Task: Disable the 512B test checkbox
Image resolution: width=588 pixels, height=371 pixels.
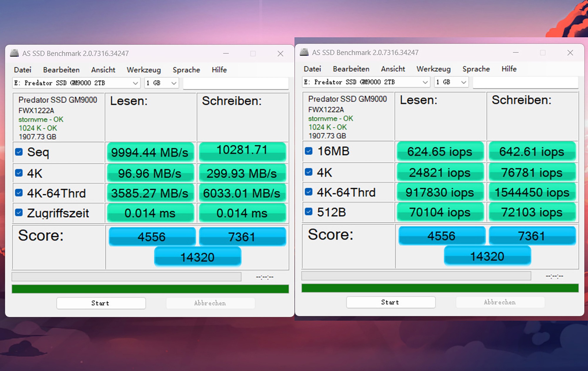Action: click(308, 212)
